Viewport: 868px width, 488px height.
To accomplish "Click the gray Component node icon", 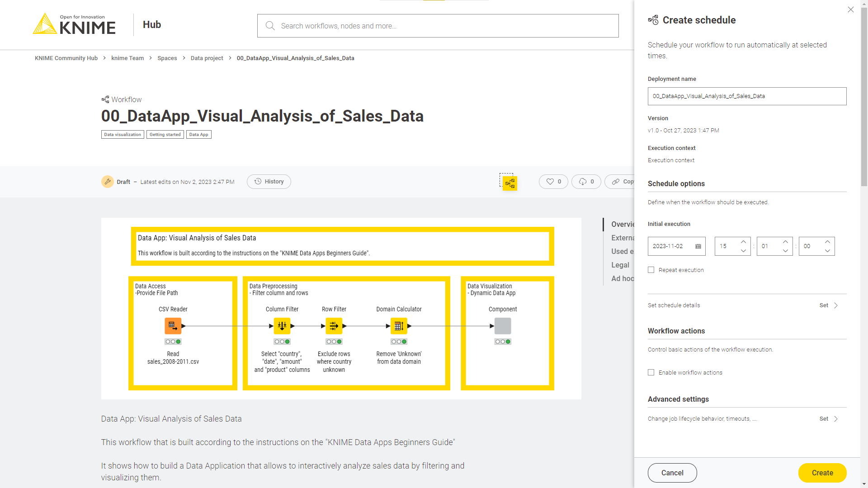I will point(503,326).
